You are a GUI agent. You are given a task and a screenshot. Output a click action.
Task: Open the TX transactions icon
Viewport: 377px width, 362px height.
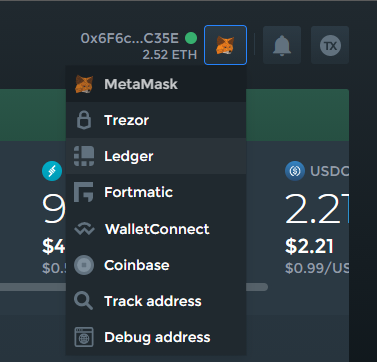pos(330,45)
